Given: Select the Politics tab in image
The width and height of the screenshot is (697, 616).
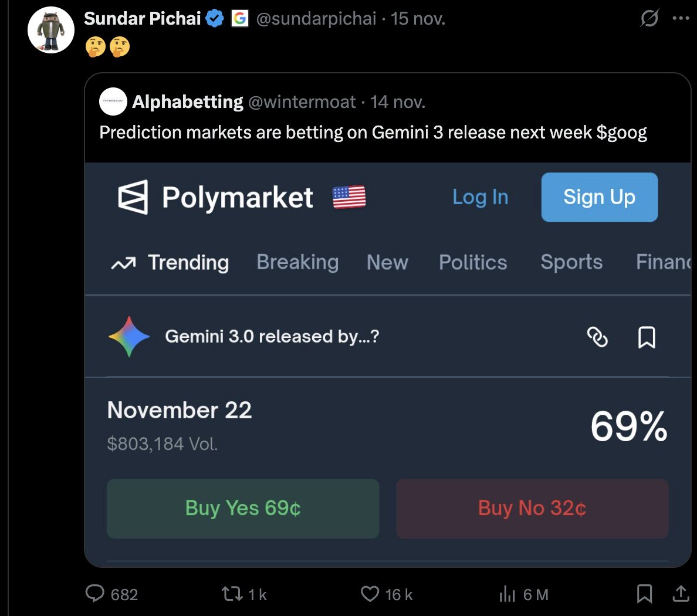Looking at the screenshot, I should 473,262.
